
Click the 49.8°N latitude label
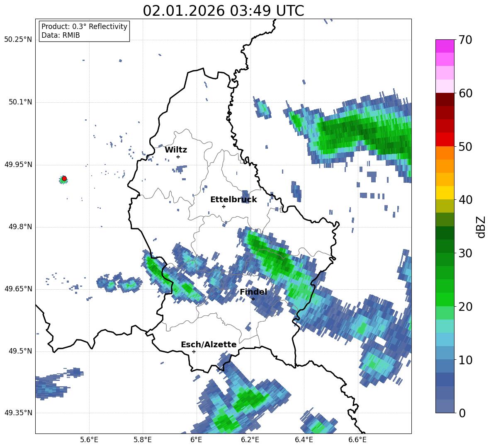20,227
